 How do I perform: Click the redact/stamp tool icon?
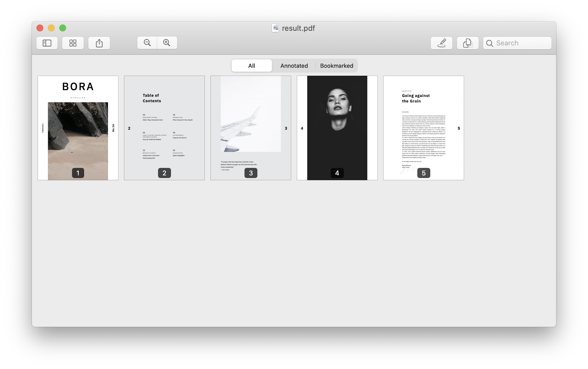(467, 42)
